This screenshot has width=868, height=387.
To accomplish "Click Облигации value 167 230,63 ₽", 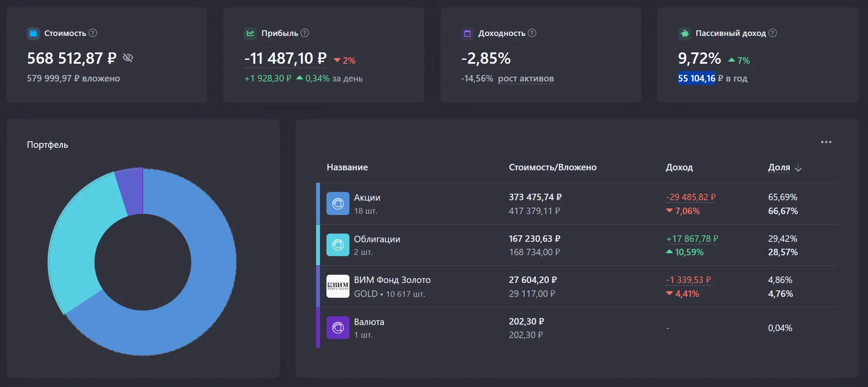I will (x=535, y=239).
